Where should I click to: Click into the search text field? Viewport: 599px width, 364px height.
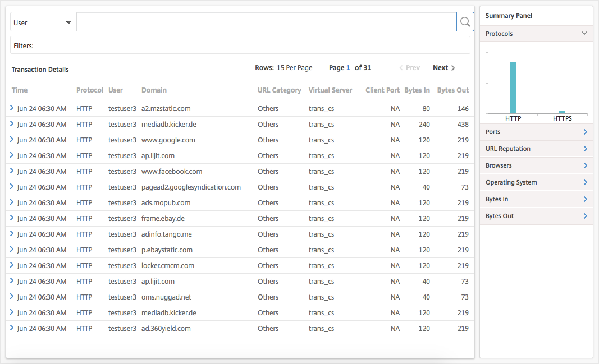[266, 22]
